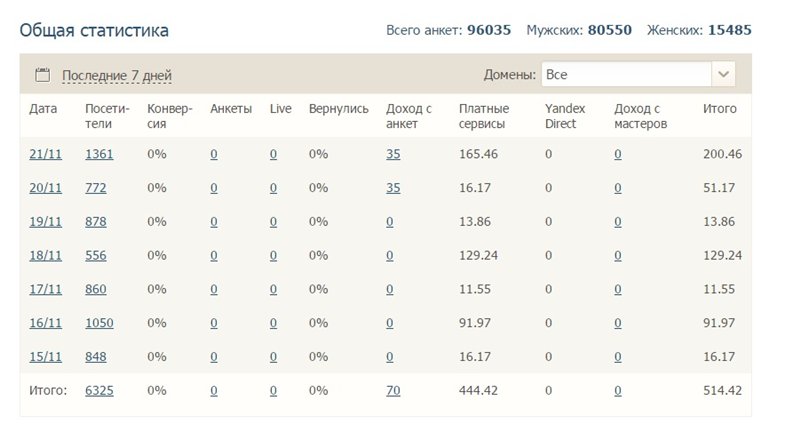Click visitors count 1361
The width and height of the screenshot is (800, 432).
(x=100, y=154)
